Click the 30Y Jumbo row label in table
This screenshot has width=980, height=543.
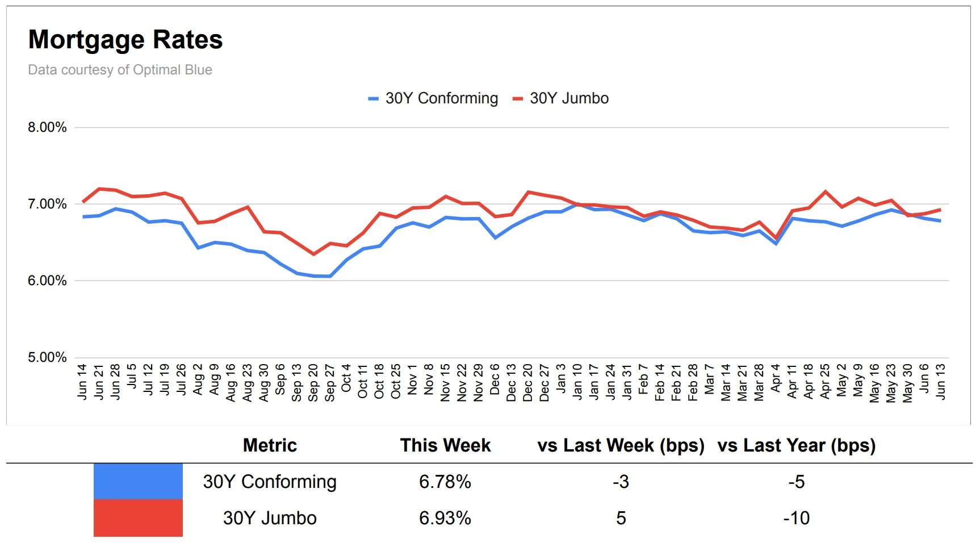(270, 518)
